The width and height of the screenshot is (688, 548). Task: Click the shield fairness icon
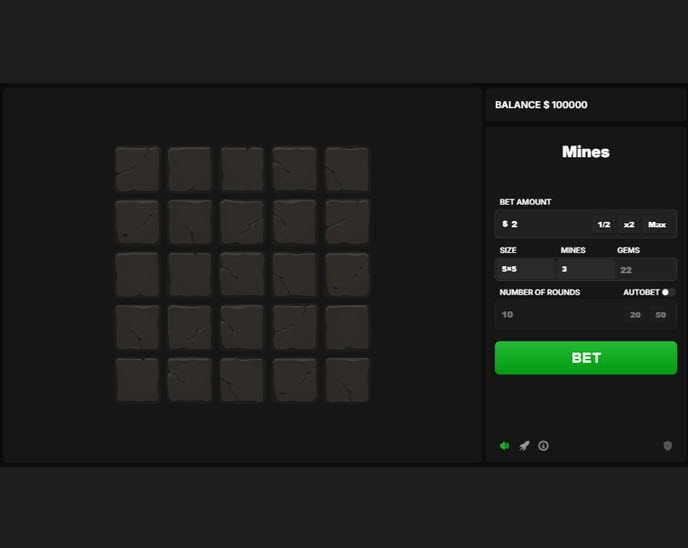point(668,446)
